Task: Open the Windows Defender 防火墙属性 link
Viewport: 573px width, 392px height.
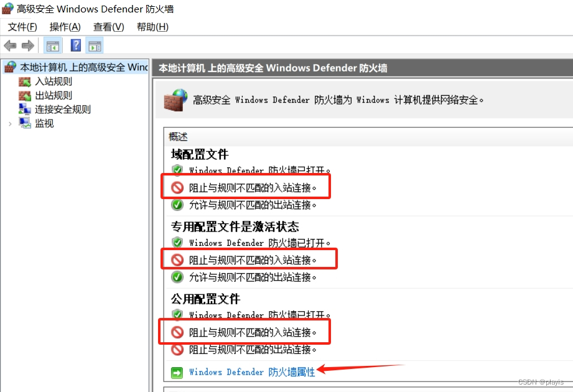Action: 252,372
